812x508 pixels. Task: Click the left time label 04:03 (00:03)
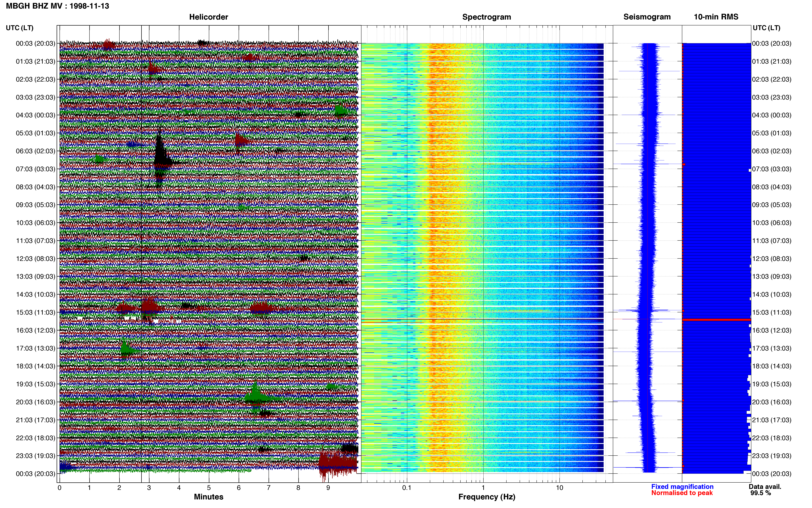tap(36, 115)
